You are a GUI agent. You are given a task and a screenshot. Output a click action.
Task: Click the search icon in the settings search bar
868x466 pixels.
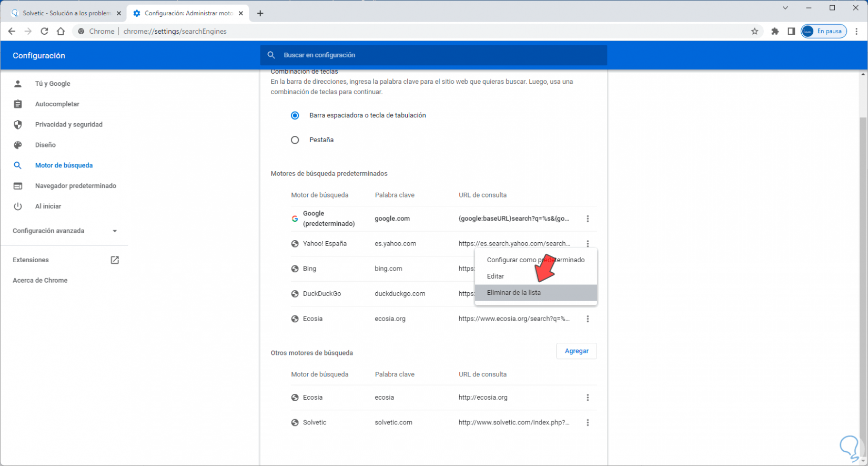tap(271, 55)
